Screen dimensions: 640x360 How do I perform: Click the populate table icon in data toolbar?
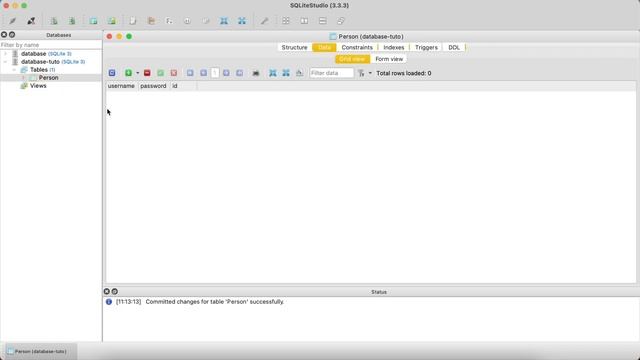point(300,73)
